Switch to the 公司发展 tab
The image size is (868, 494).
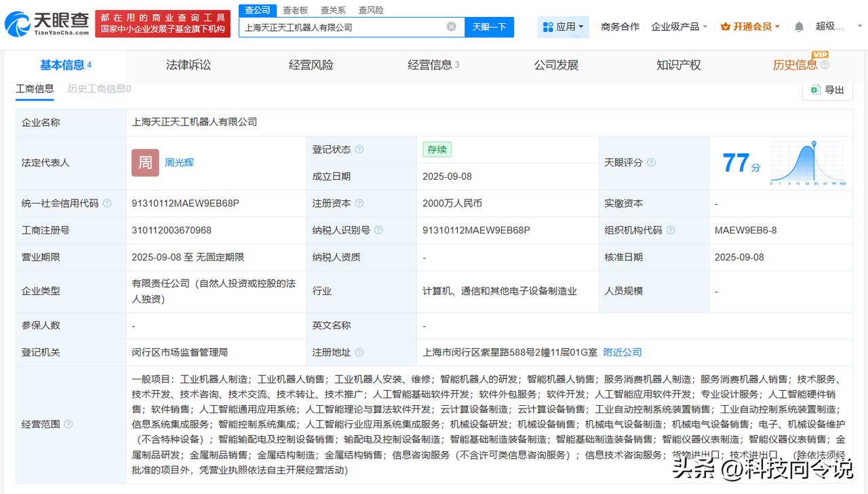point(556,65)
